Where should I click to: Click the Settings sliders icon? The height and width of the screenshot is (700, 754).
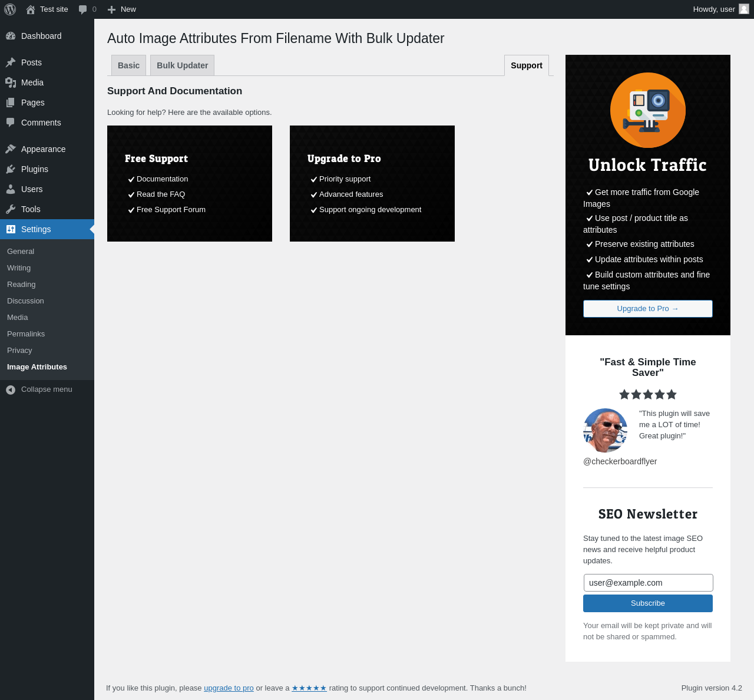[11, 229]
